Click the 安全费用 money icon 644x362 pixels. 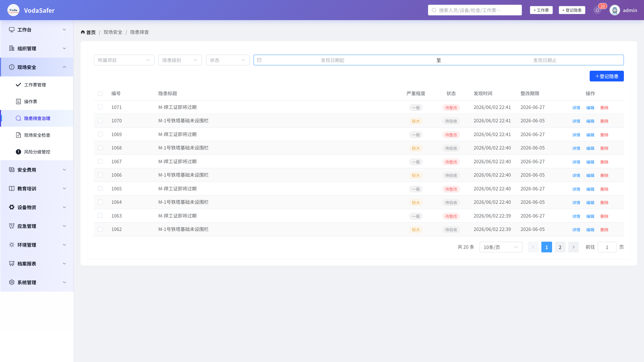click(12, 170)
